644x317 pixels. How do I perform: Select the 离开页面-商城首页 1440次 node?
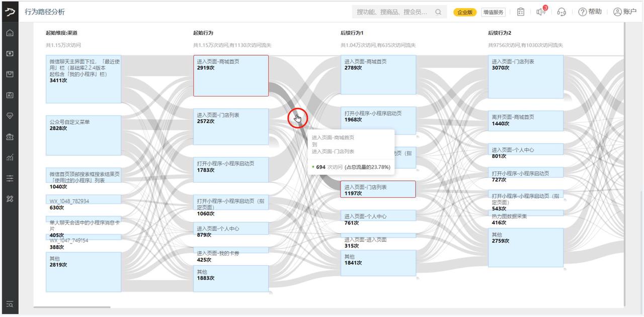526,121
